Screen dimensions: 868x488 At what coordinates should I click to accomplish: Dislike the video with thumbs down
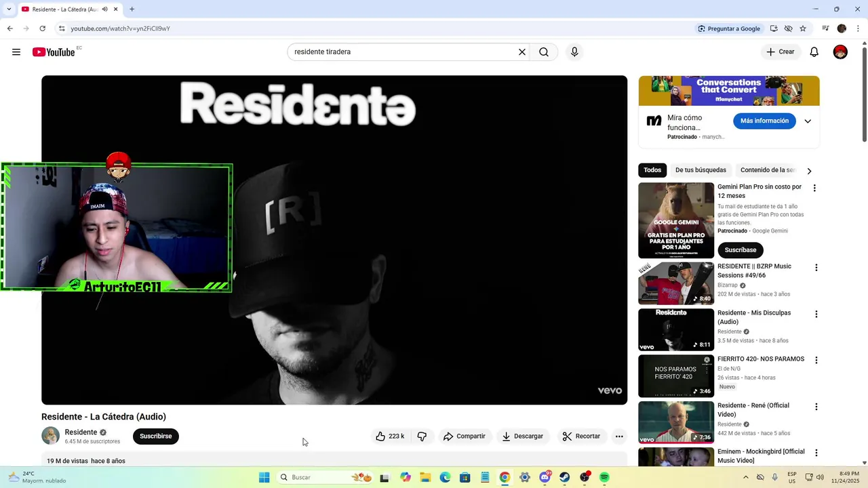(422, 436)
